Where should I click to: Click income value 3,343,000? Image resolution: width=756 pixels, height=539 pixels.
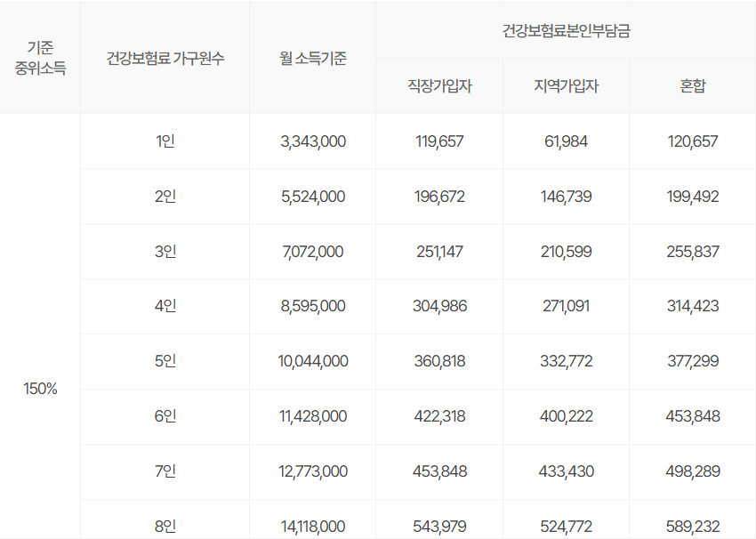[312, 141]
